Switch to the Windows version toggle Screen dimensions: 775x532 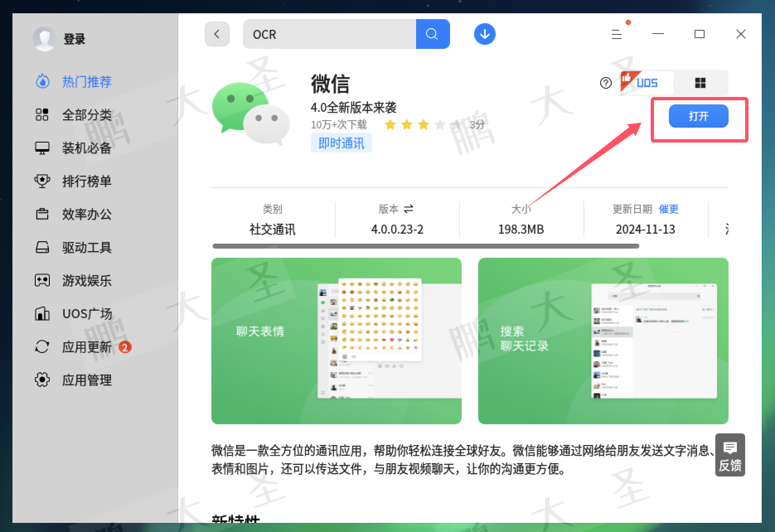pos(700,83)
